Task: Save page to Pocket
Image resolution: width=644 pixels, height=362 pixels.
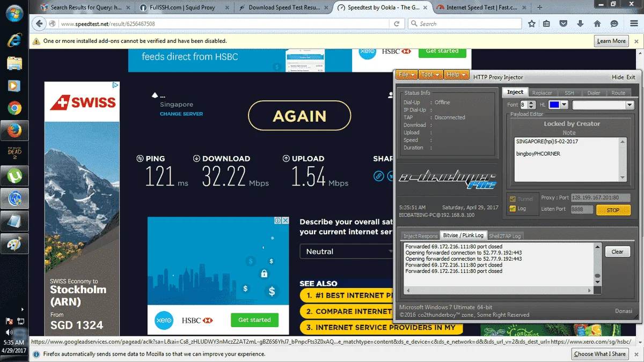Action: coord(563,24)
